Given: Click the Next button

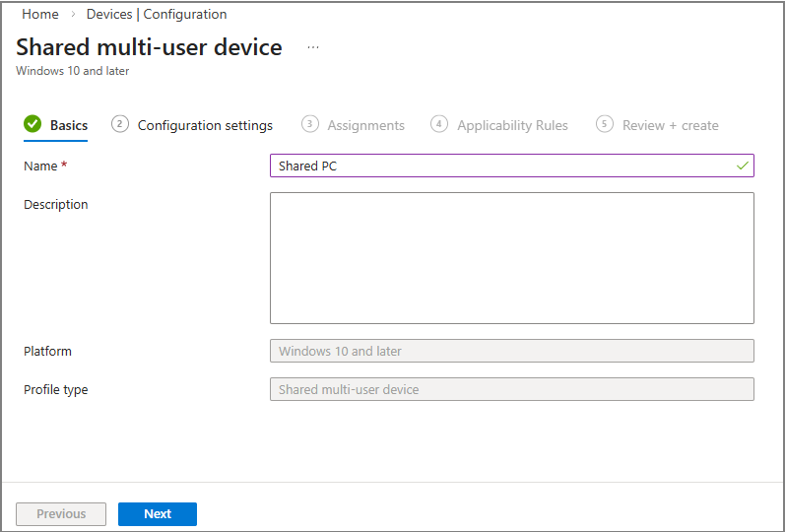Looking at the screenshot, I should [158, 514].
